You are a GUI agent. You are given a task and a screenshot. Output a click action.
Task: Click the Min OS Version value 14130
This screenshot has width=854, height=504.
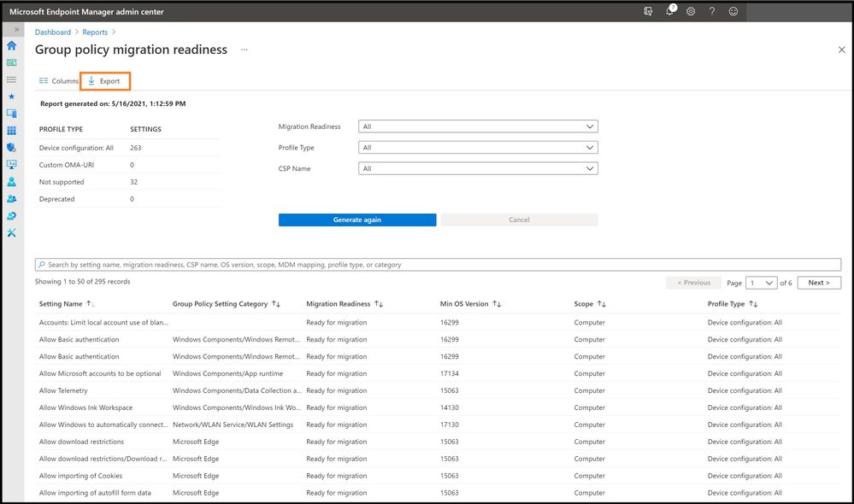pos(450,407)
